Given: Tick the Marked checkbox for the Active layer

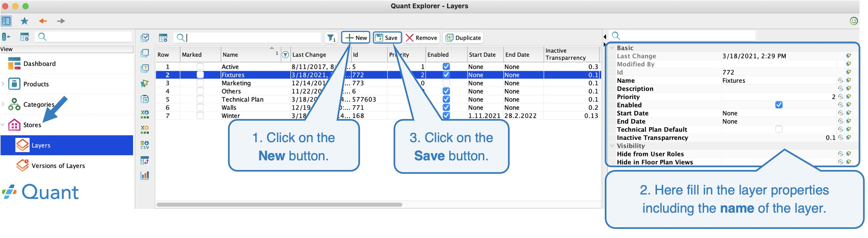Looking at the screenshot, I should click(x=200, y=66).
